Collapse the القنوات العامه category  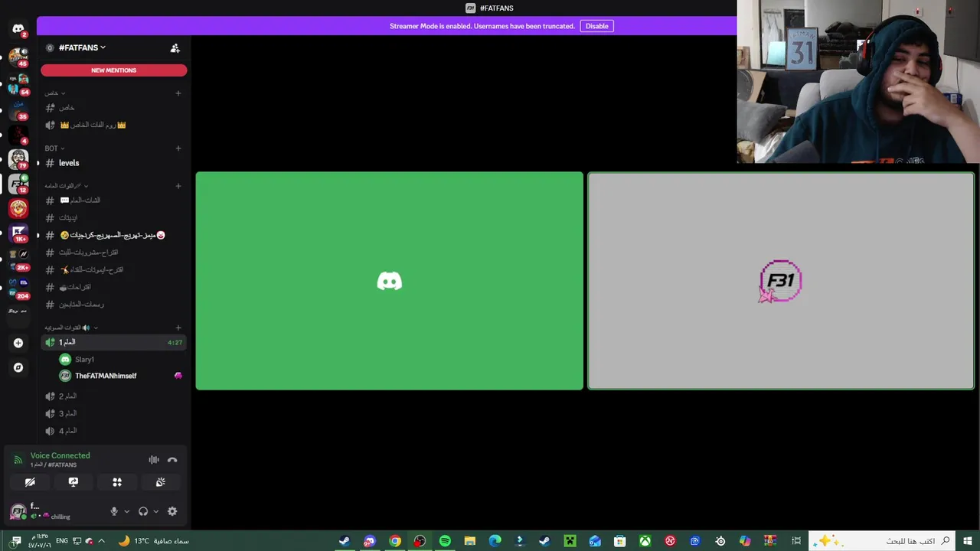[67, 186]
